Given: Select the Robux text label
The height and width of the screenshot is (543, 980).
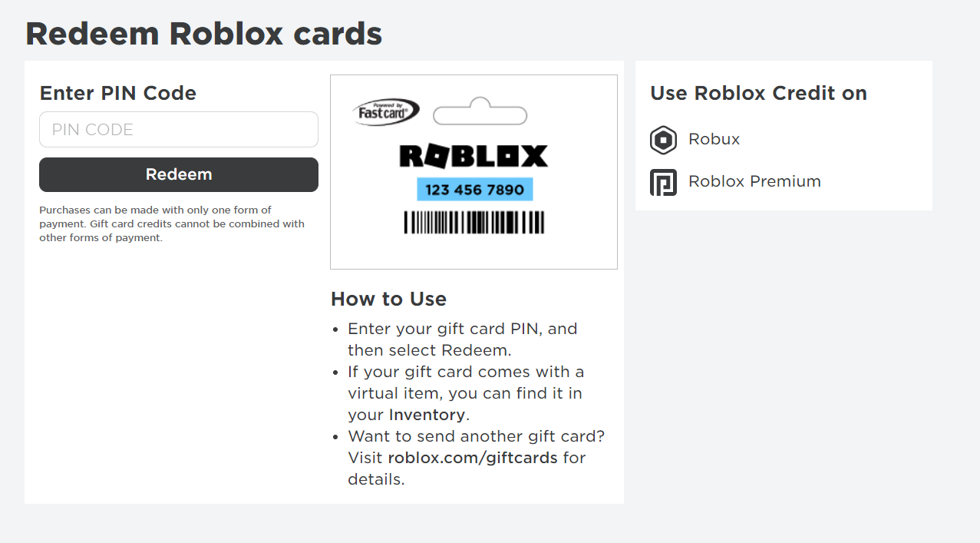Looking at the screenshot, I should coord(714,139).
